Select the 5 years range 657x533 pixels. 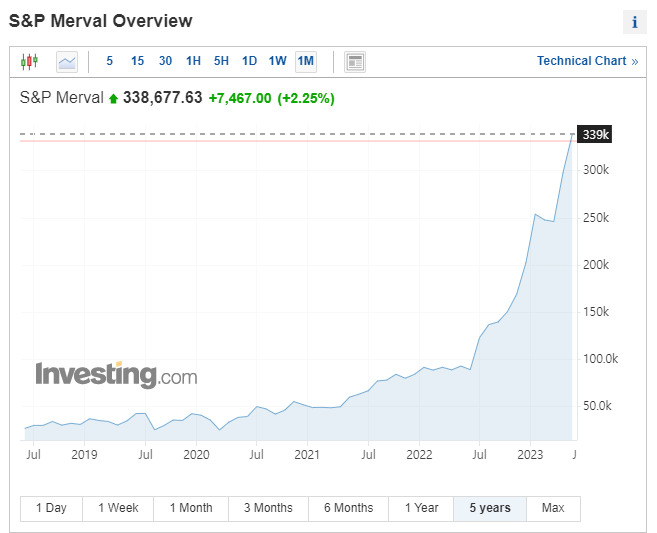[490, 508]
